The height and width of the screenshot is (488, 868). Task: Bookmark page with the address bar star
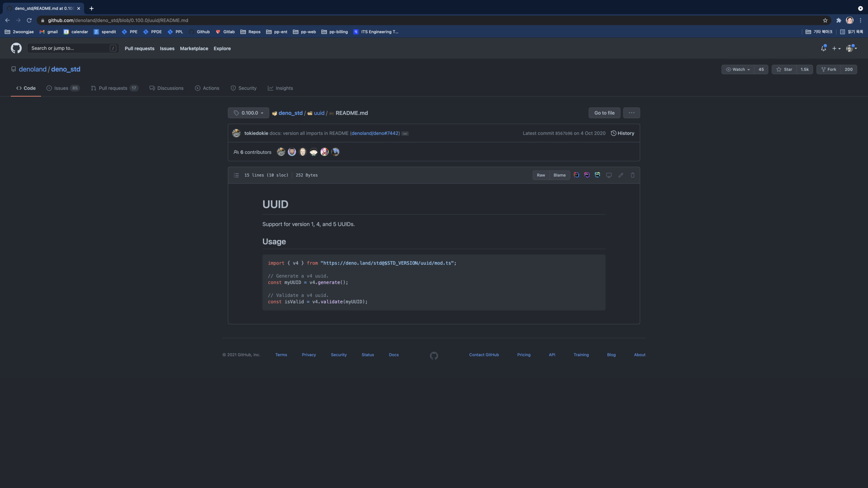[825, 20]
